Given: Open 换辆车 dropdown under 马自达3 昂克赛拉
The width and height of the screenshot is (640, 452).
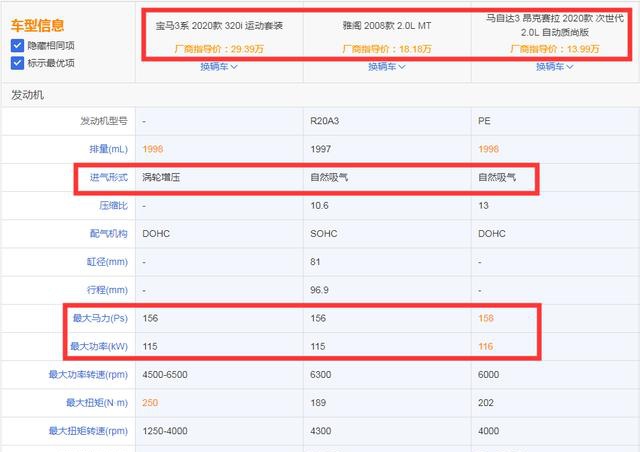Looking at the screenshot, I should (554, 67).
